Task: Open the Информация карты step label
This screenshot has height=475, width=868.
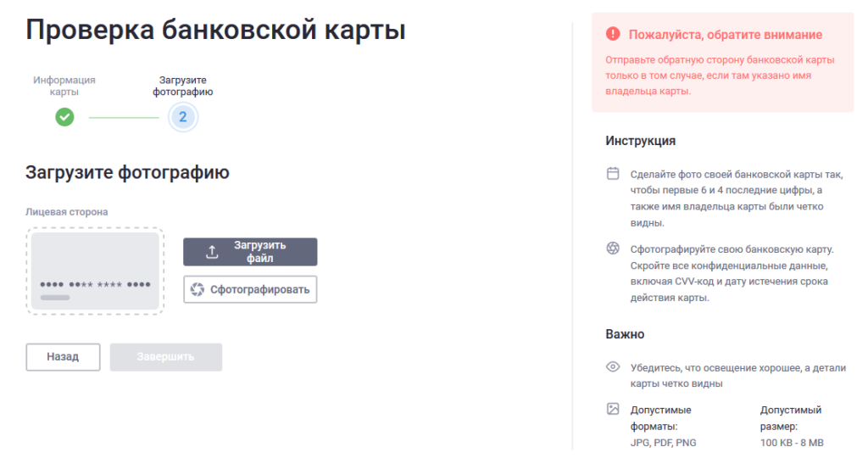Action: (x=64, y=86)
